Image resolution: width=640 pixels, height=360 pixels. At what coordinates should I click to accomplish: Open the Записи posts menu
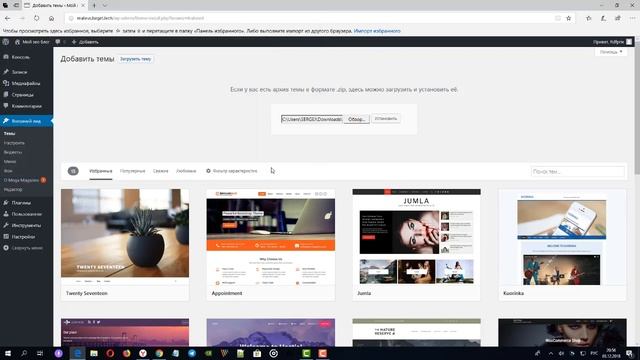[19, 72]
